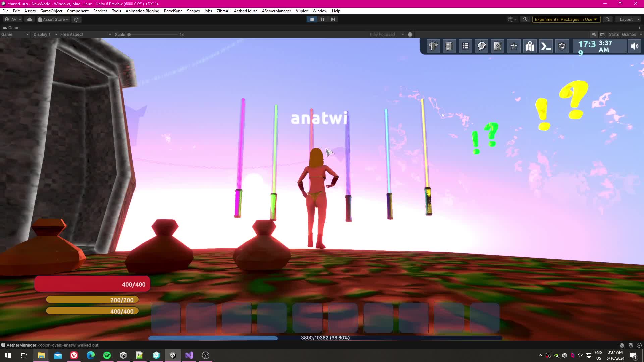Click the lion head guild icon
Viewport: 644px width, 362px height.
(481, 46)
